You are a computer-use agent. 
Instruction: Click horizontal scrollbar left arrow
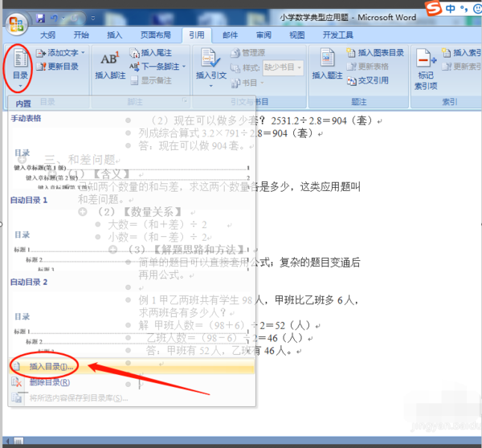7,441
